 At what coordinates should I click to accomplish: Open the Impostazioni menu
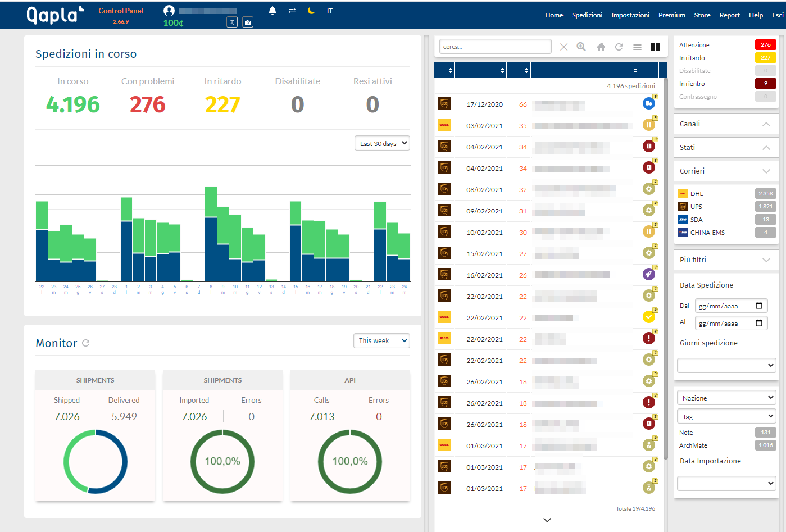pyautogui.click(x=630, y=15)
